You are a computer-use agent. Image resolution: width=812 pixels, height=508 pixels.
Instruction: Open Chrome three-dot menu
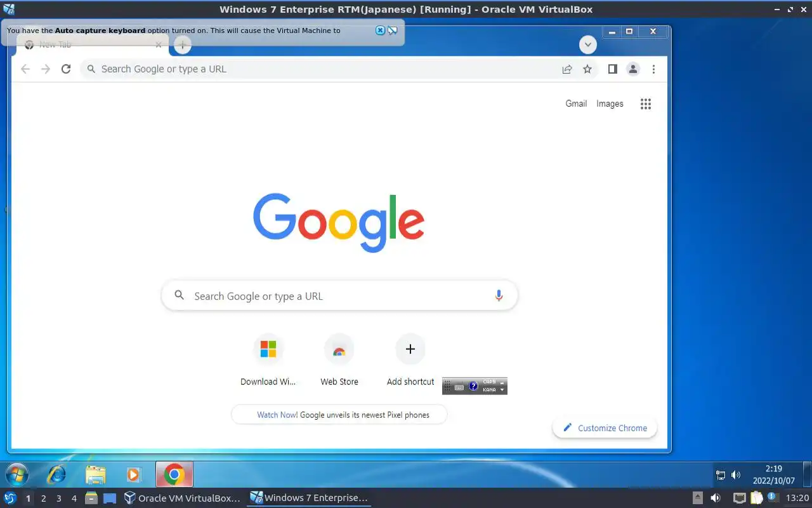653,69
